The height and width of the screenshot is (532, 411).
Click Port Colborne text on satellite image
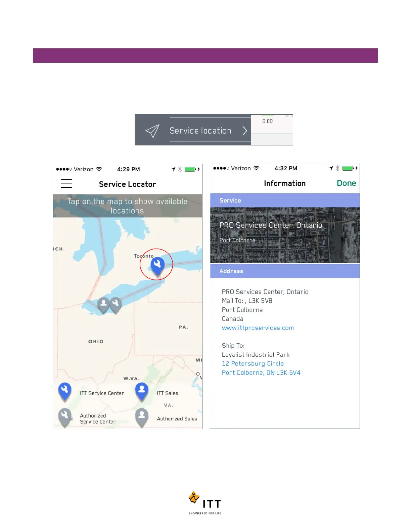[237, 240]
